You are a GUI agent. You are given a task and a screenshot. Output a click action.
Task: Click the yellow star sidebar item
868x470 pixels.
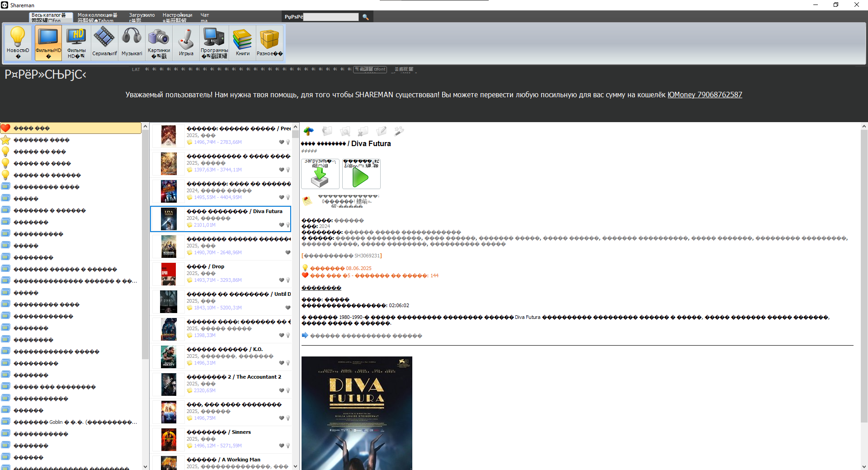pos(71,140)
